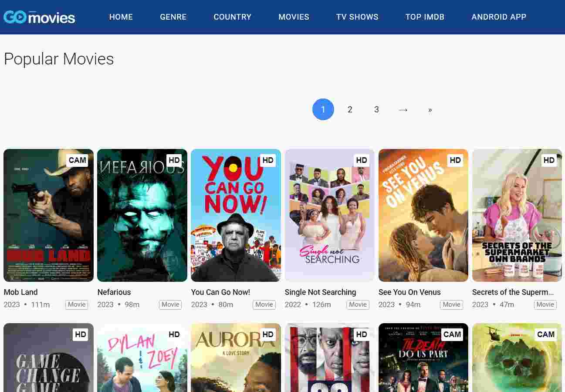The height and width of the screenshot is (392, 565).
Task: Open the Til Death Do Us Part poster
Action: click(423, 358)
